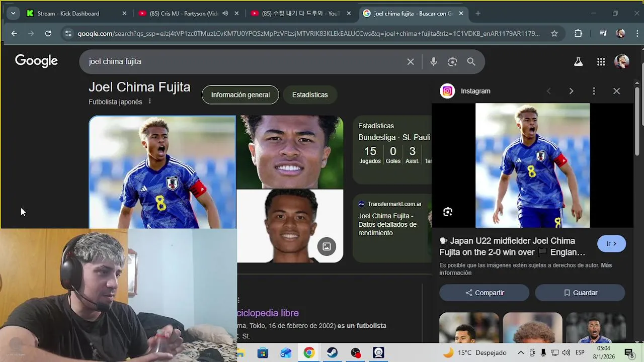
Task: View site information icon in address bar
Action: [68, 34]
